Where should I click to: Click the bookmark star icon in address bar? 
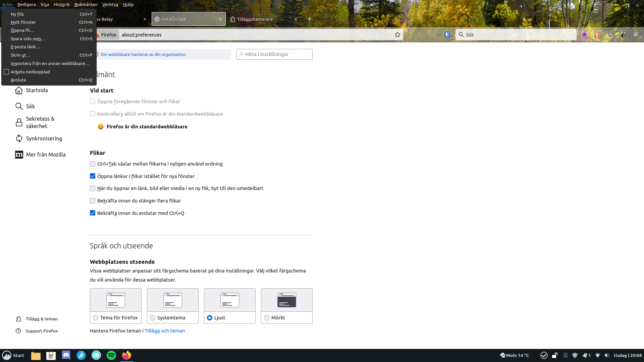397,35
